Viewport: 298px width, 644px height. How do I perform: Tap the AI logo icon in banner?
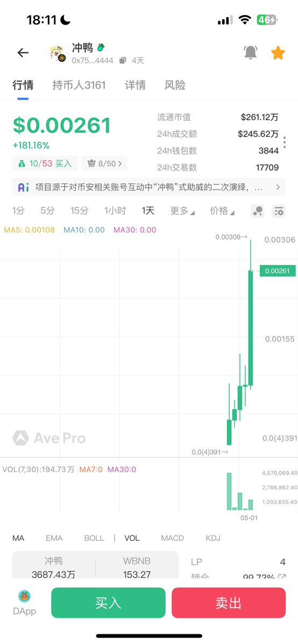[24, 187]
